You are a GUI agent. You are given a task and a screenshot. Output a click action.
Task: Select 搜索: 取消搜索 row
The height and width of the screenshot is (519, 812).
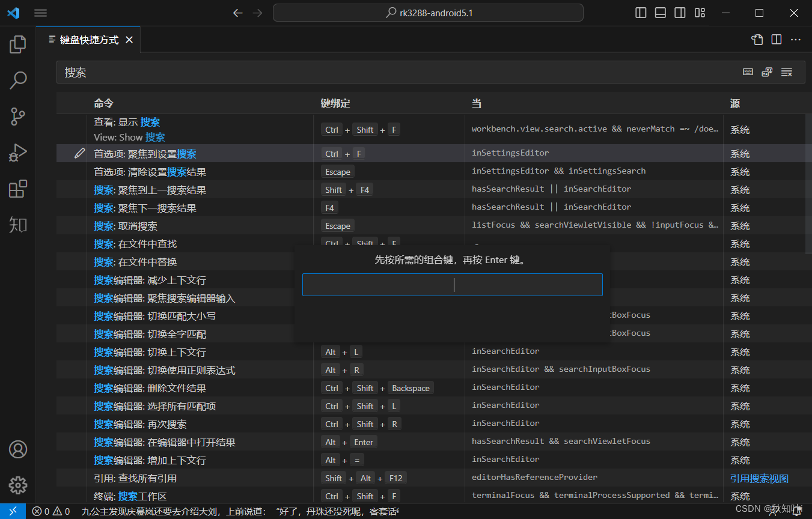pos(430,225)
